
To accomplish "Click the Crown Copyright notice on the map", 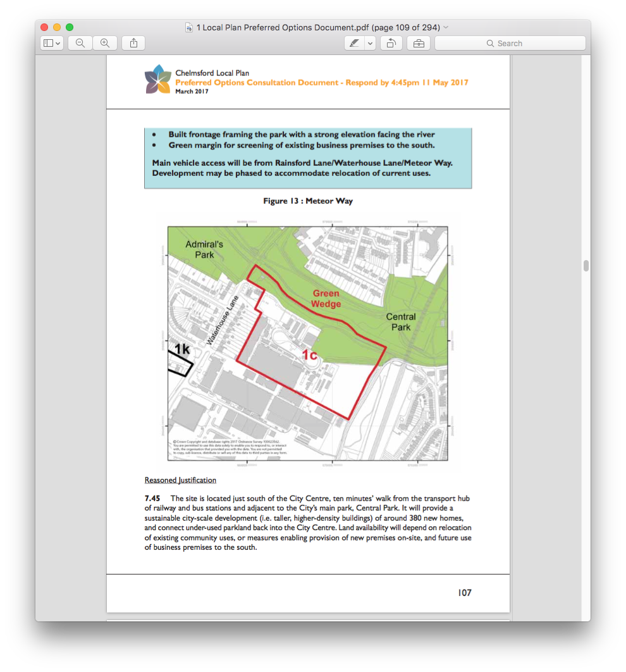I will [x=230, y=447].
